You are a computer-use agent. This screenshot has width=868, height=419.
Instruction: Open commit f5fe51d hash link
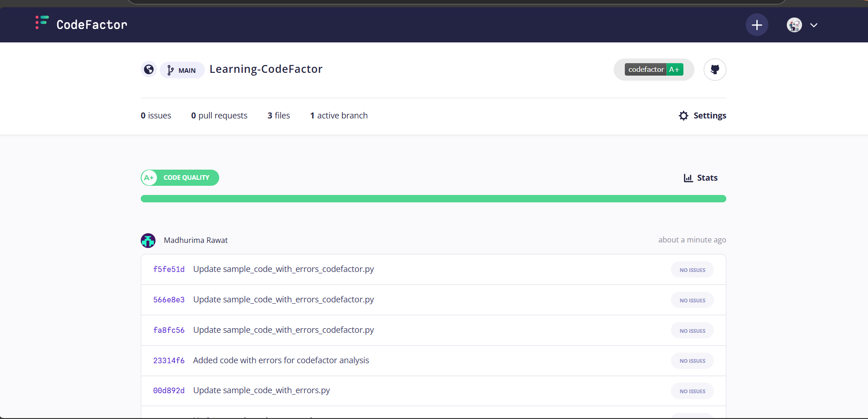pyautogui.click(x=169, y=269)
